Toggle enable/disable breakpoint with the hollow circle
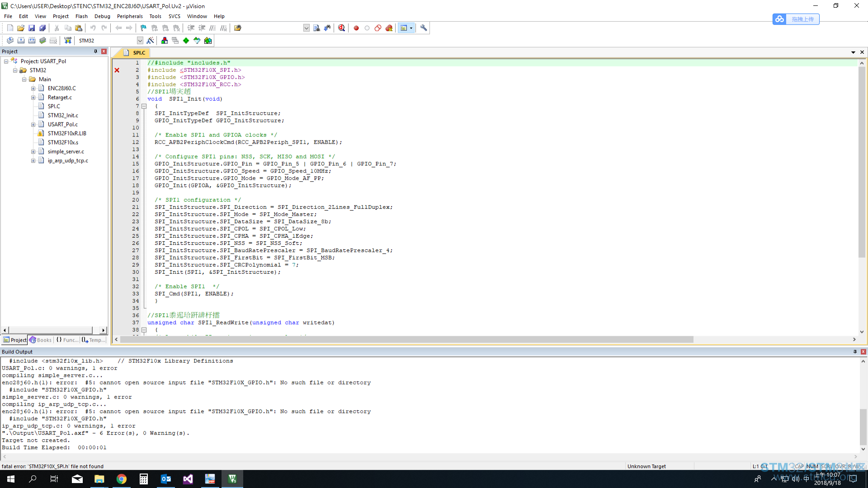Screen dimensions: 868x488 click(367, 28)
